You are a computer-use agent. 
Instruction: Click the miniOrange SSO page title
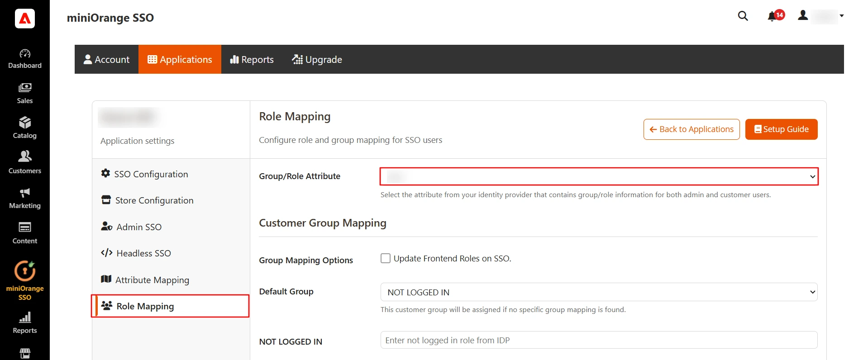click(110, 18)
